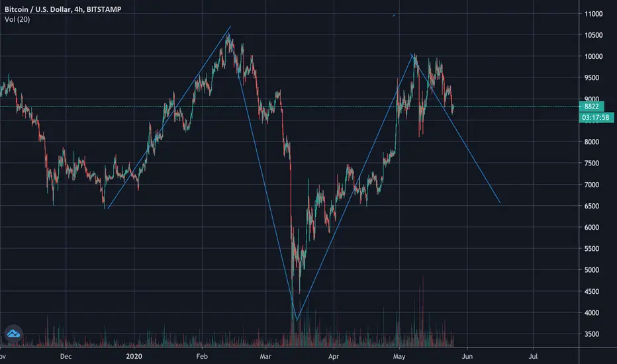617x364 pixels.
Task: Click the Jul label on time axis
Action: click(x=533, y=356)
